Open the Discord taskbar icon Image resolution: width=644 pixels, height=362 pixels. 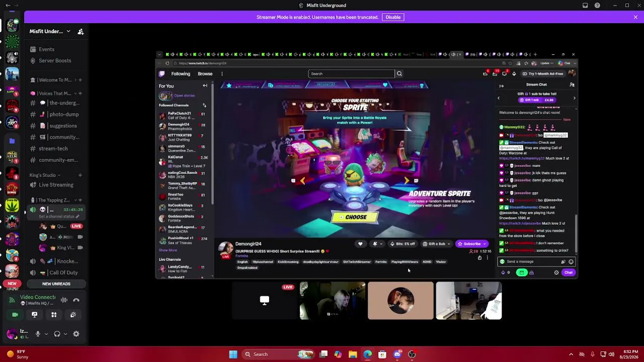397,354
